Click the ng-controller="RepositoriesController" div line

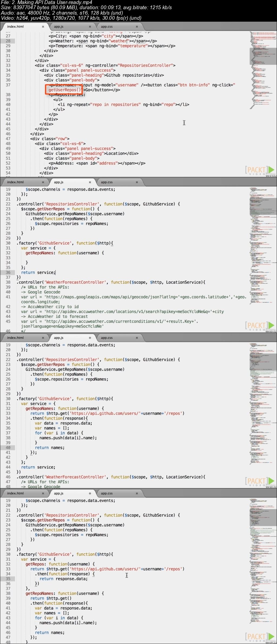coord(105,65)
